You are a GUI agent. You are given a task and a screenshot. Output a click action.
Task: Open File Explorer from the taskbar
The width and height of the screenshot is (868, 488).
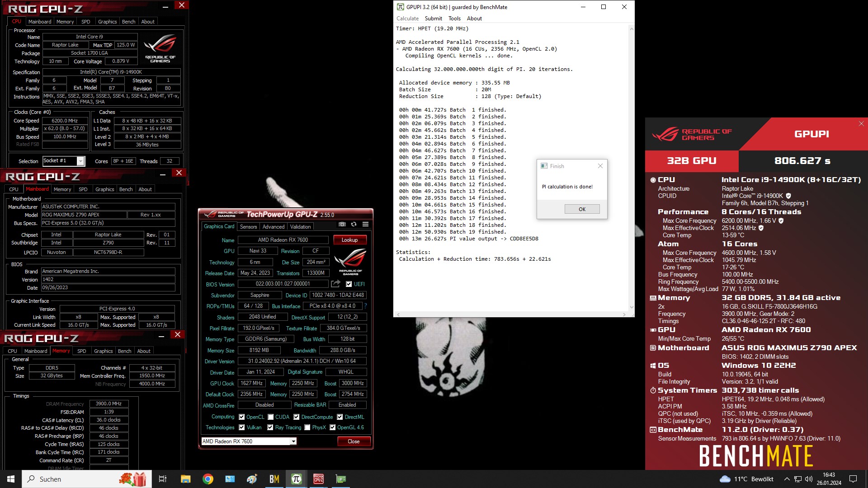185,479
